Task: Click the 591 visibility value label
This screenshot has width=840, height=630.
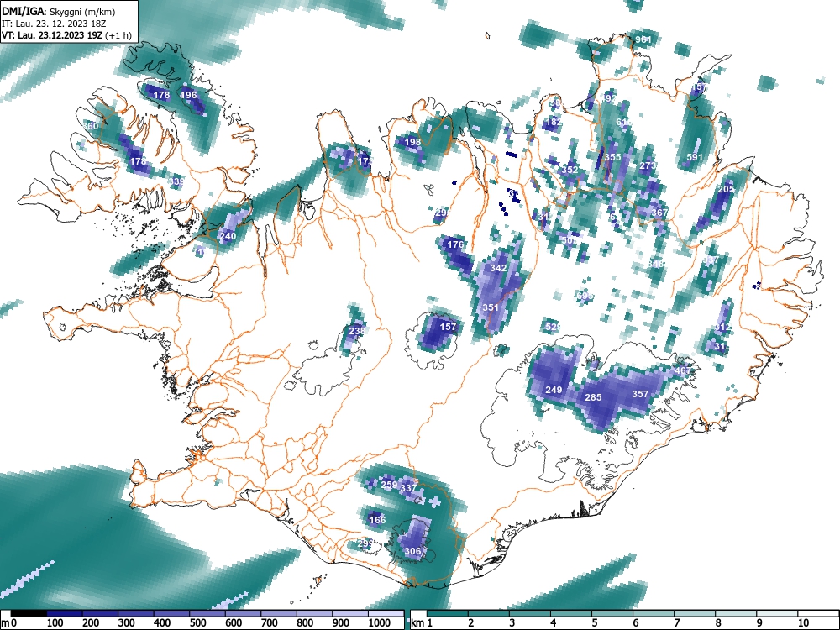Action: (x=695, y=157)
